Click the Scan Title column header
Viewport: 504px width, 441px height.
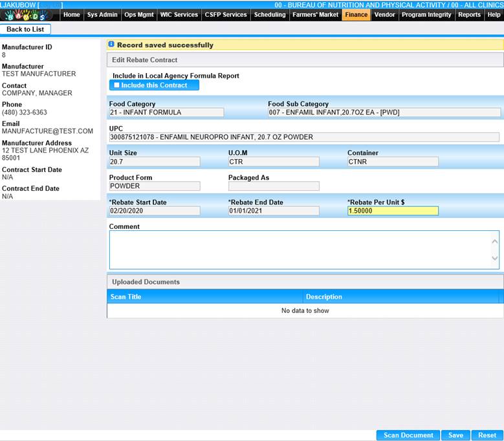point(205,296)
